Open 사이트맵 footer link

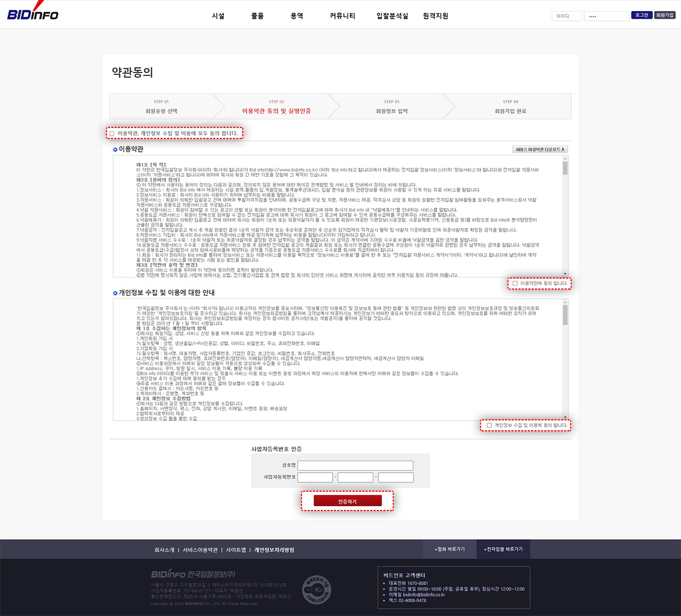click(x=236, y=550)
